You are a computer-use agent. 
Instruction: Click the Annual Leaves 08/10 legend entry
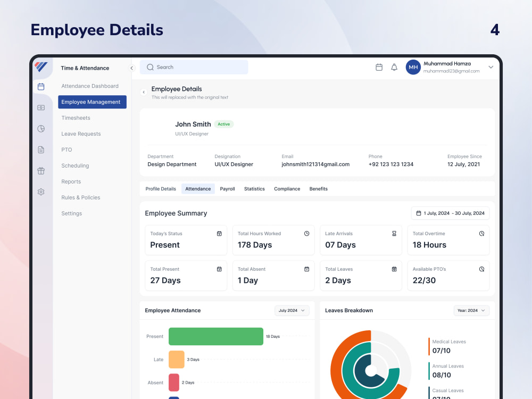click(447, 371)
